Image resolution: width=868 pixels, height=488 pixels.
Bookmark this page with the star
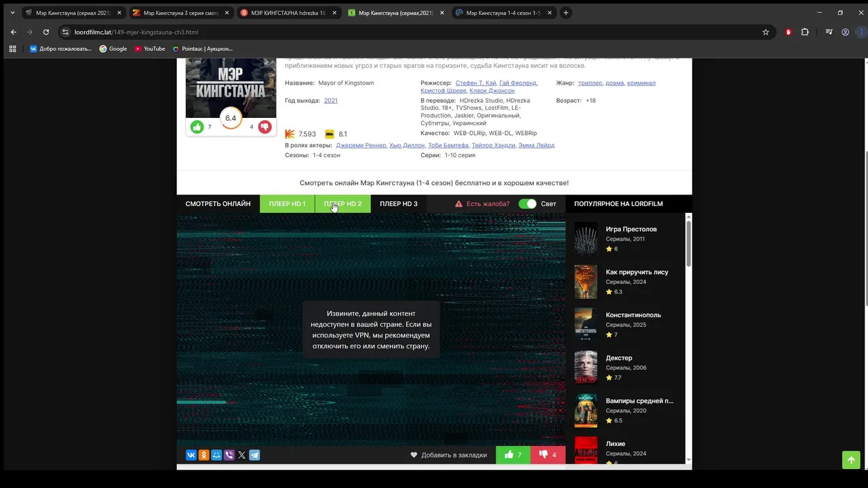pos(766,32)
